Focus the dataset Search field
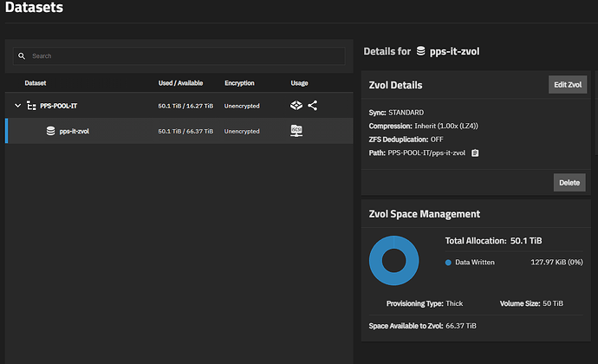Image resolution: width=598 pixels, height=364 pixels. click(179, 56)
